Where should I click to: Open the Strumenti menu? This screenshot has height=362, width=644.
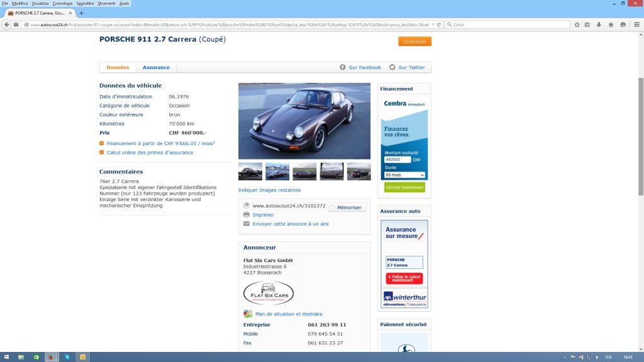coord(106,3)
